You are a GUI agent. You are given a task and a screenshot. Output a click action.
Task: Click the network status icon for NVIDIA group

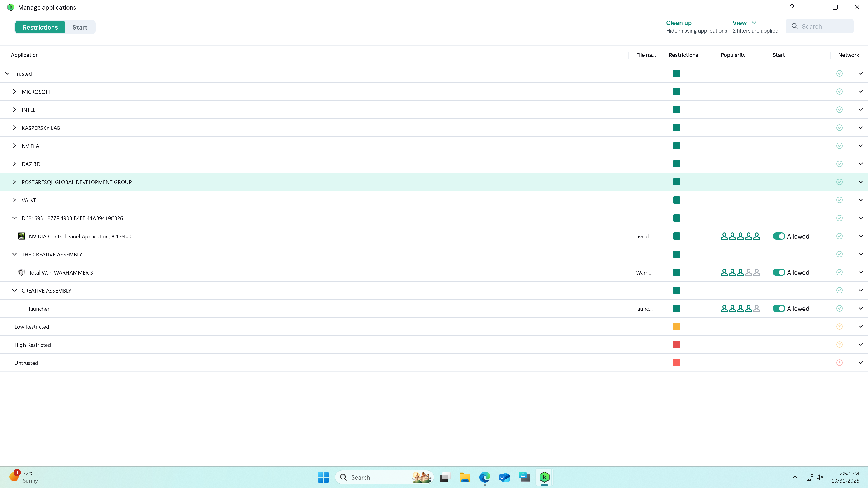coord(839,146)
